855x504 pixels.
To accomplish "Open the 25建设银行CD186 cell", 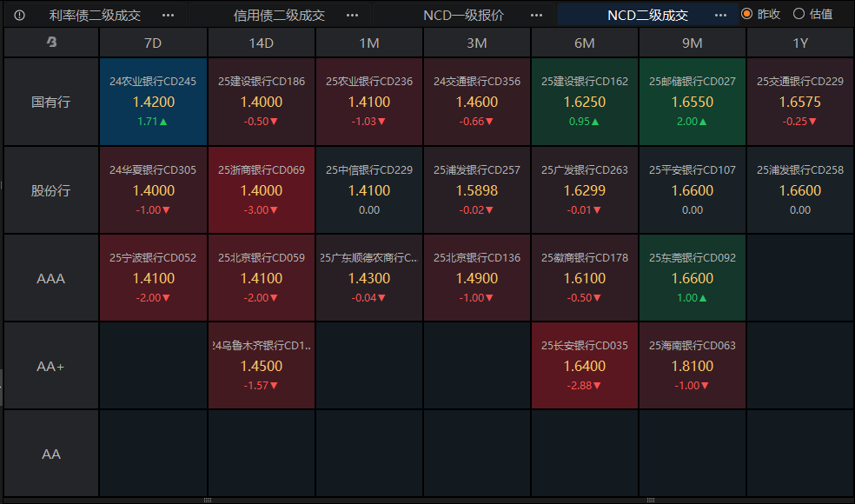I will point(262,102).
